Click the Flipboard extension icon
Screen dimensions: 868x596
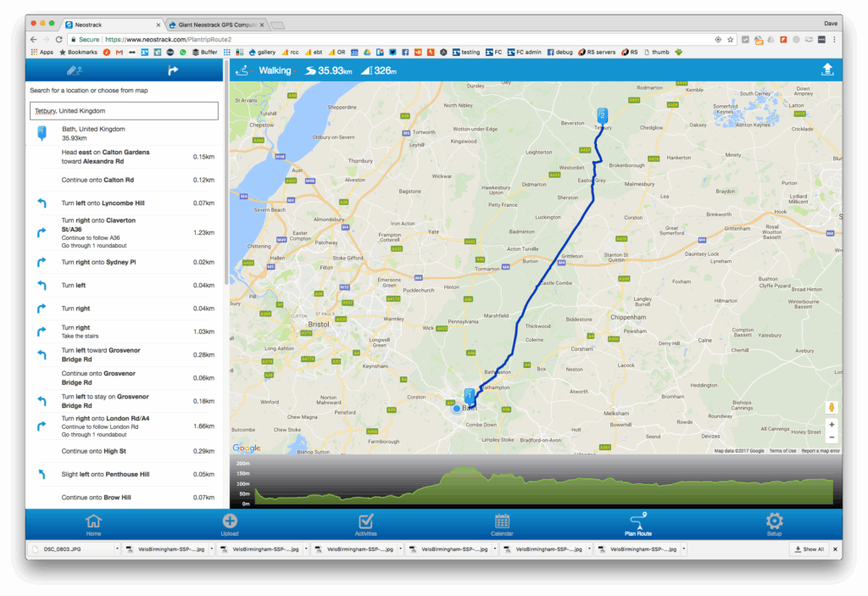(x=783, y=39)
